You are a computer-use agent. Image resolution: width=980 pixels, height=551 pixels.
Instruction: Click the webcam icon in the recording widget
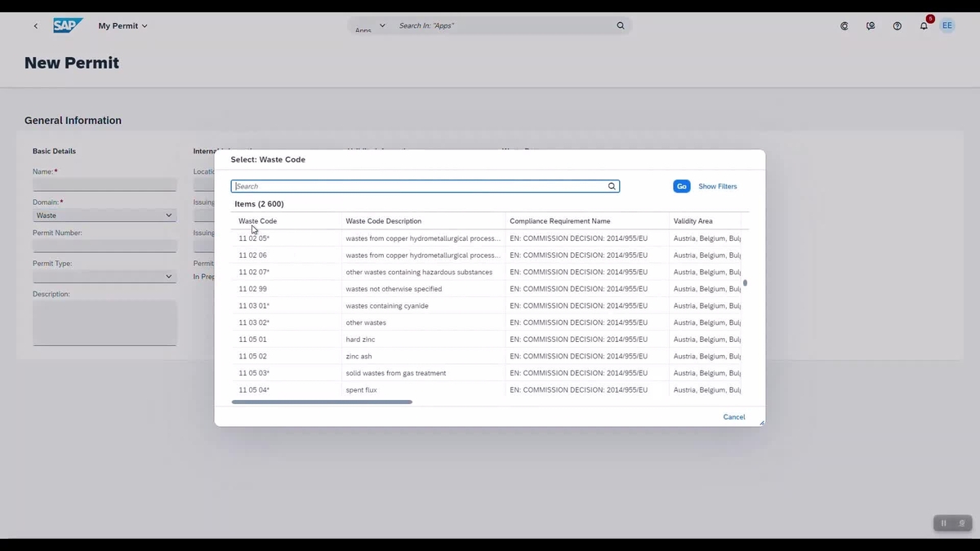coord(960,523)
